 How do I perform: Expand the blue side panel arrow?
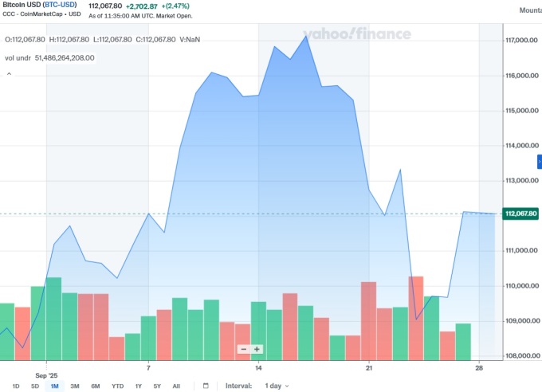pyautogui.click(x=540, y=162)
